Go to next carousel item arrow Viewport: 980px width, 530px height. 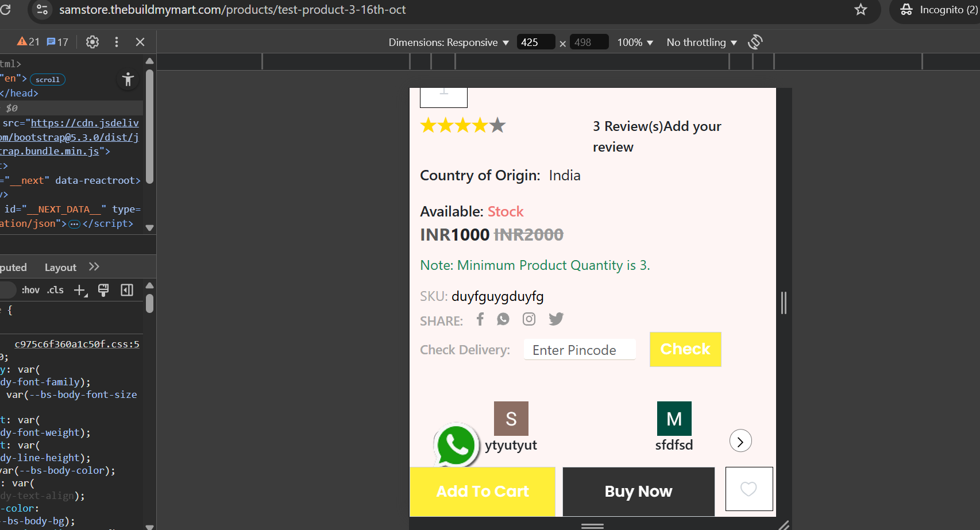point(740,441)
